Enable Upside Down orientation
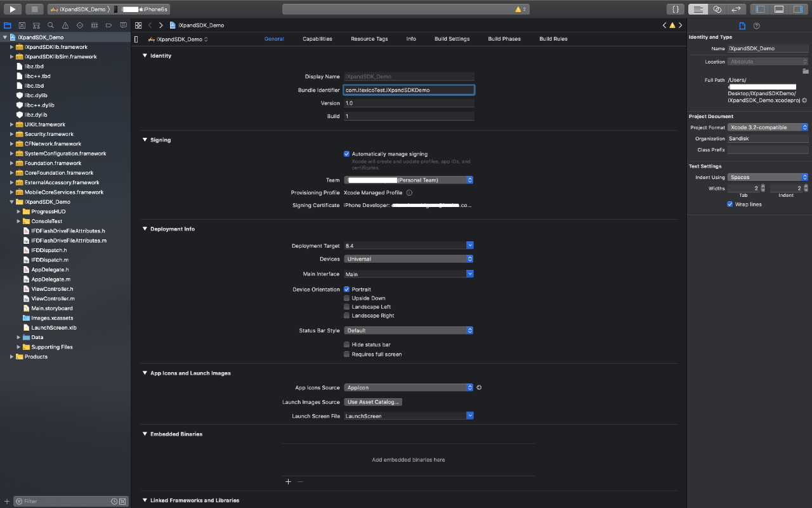 point(346,298)
